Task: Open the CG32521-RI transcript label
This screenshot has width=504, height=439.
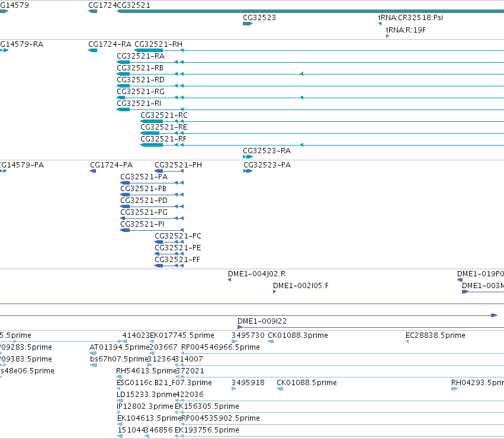Action: point(139,104)
